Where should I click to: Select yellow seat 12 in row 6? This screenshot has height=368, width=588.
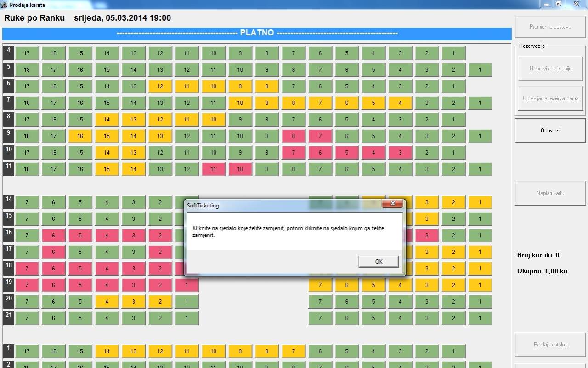160,86
